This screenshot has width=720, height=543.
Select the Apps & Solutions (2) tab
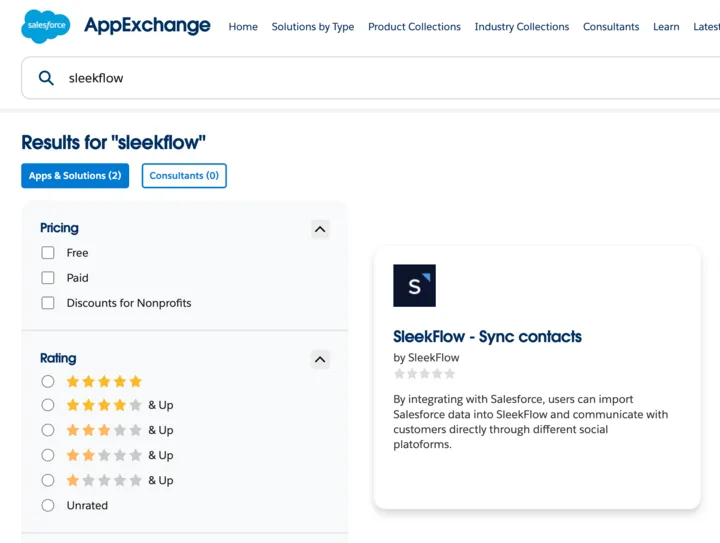[75, 175]
